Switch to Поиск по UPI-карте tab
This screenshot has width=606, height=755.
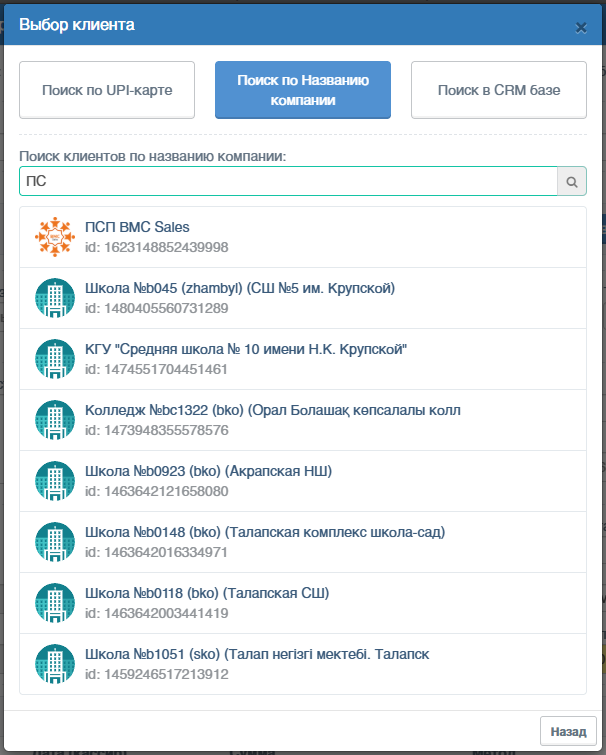[107, 90]
